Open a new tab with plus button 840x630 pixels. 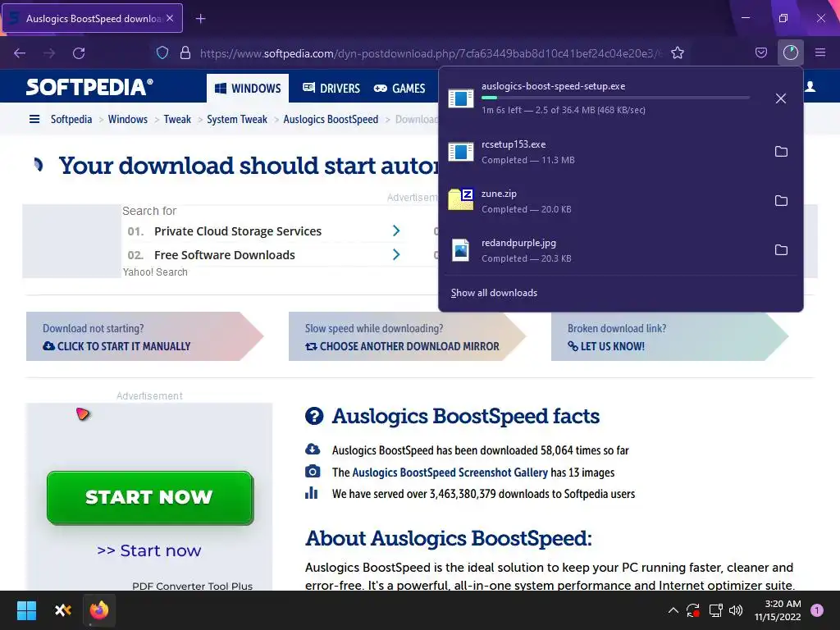200,19
